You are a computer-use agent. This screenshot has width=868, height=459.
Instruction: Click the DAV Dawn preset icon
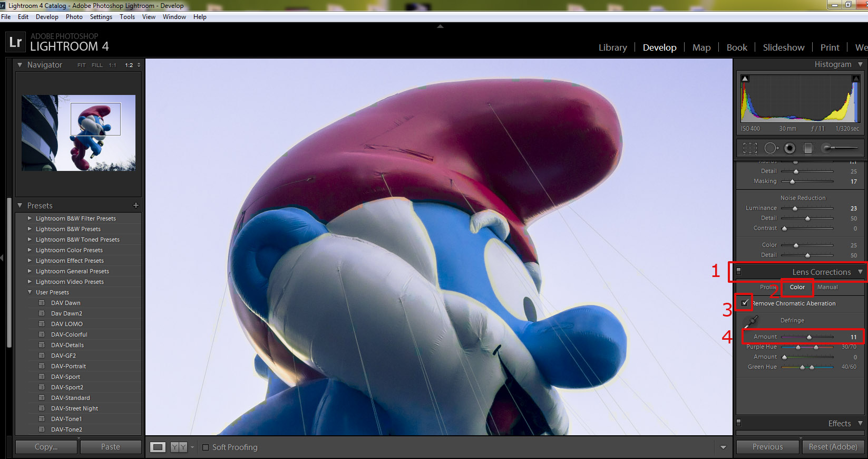(42, 303)
